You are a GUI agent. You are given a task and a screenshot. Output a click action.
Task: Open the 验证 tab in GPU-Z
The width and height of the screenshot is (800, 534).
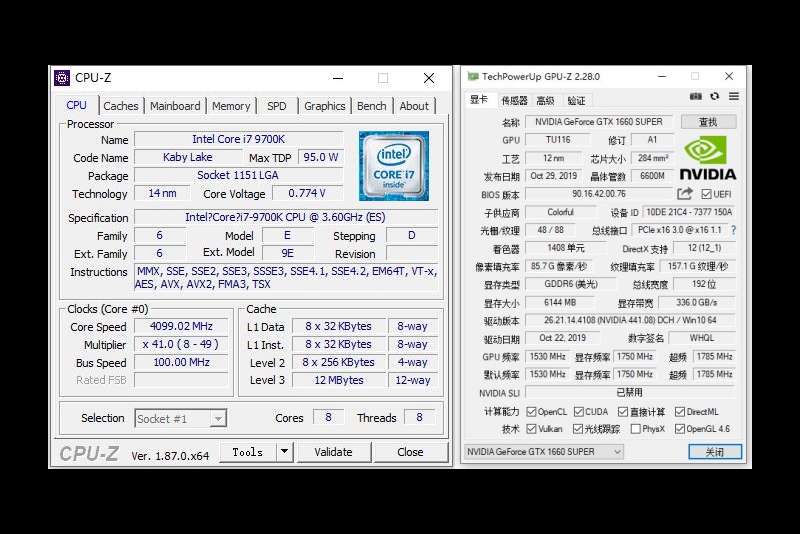coord(577,100)
